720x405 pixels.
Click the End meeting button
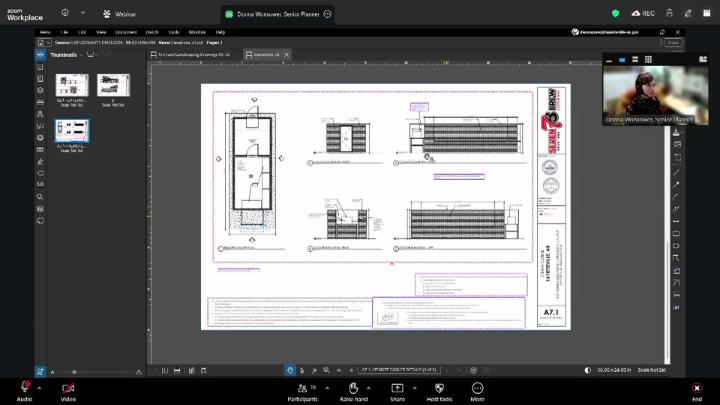point(697,392)
